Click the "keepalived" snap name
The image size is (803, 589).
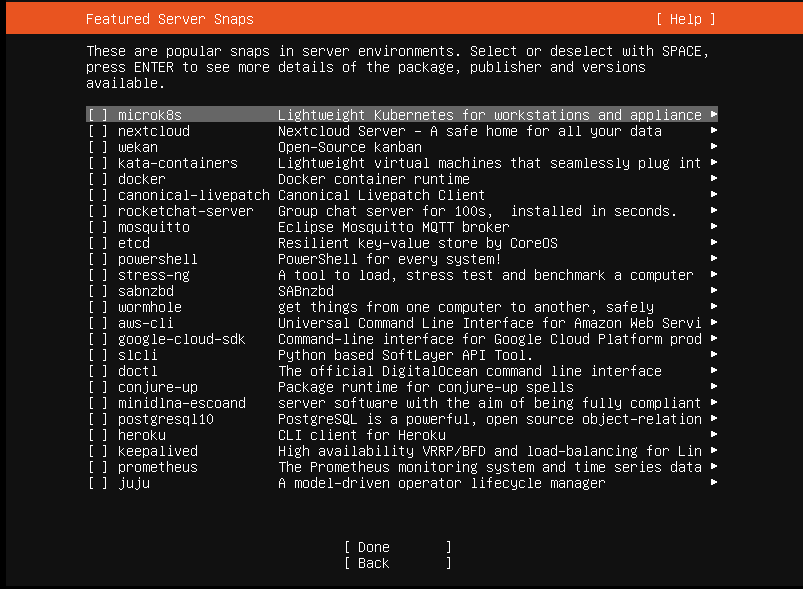(x=158, y=451)
